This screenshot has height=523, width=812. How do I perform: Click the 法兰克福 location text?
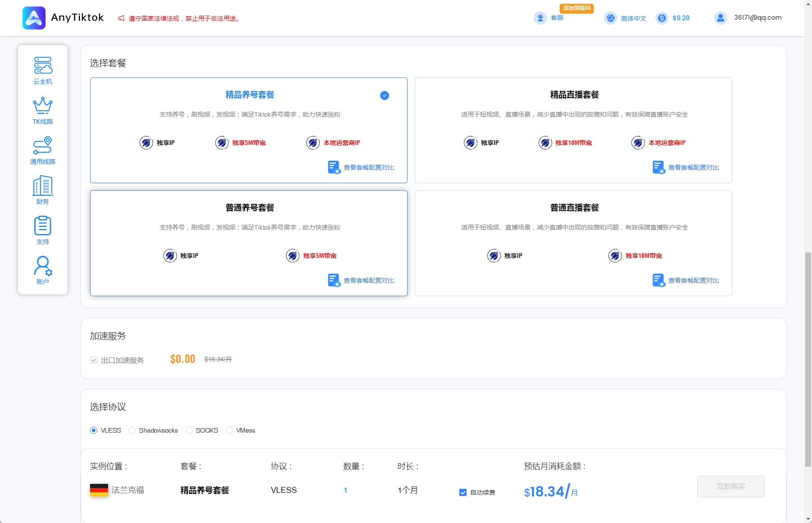point(128,490)
